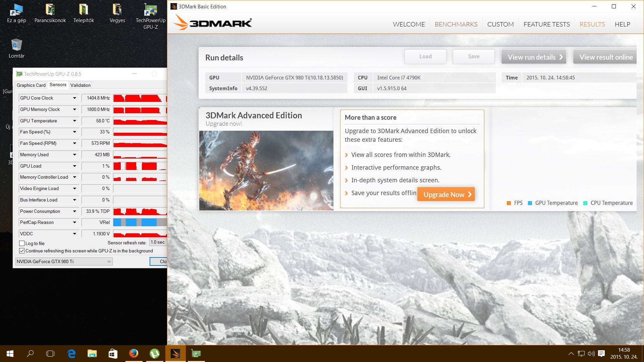Open the WELCOME section in 3DMark
Image resolution: width=644 pixels, height=362 pixels.
tap(409, 24)
